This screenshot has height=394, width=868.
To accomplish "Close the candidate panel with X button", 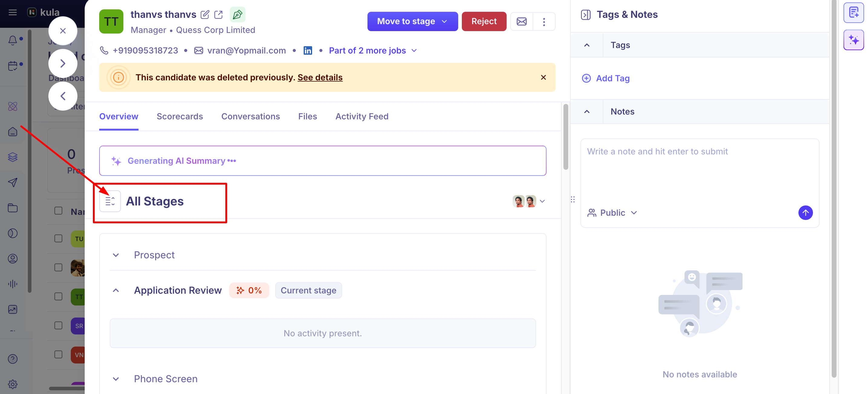I will (63, 31).
